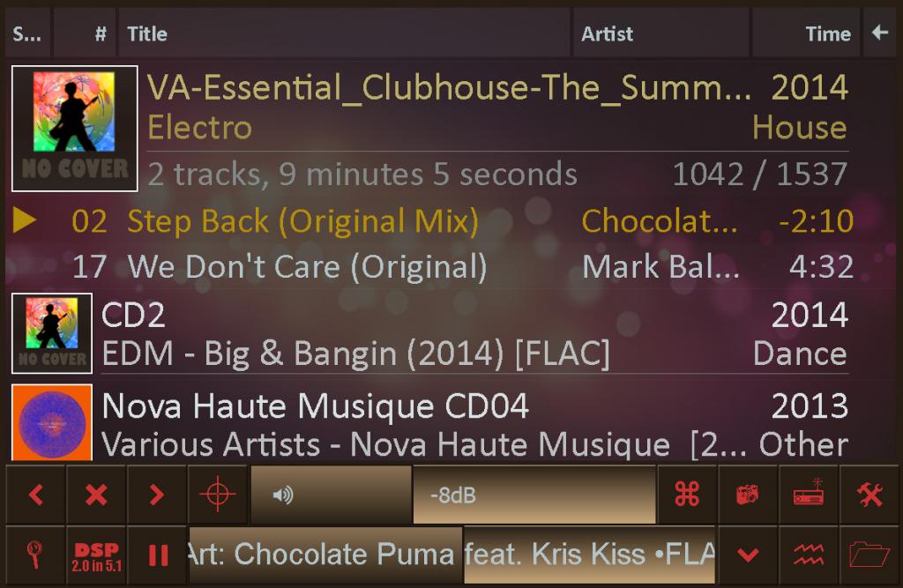Sort by the Artist column header

click(x=660, y=33)
